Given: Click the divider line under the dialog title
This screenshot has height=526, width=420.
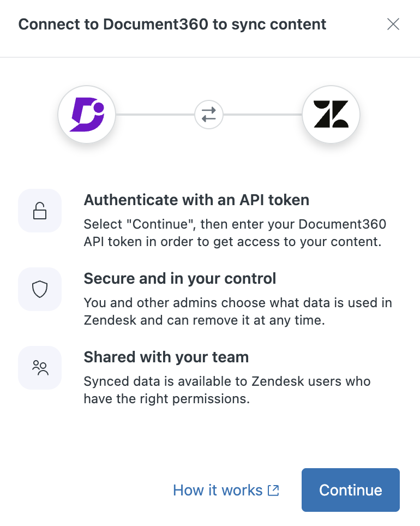Looking at the screenshot, I should click(210, 57).
